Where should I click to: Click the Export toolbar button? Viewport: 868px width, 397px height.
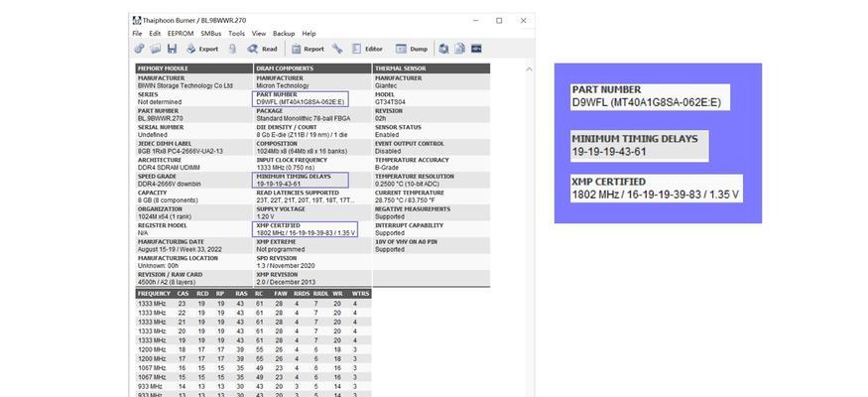(x=202, y=49)
